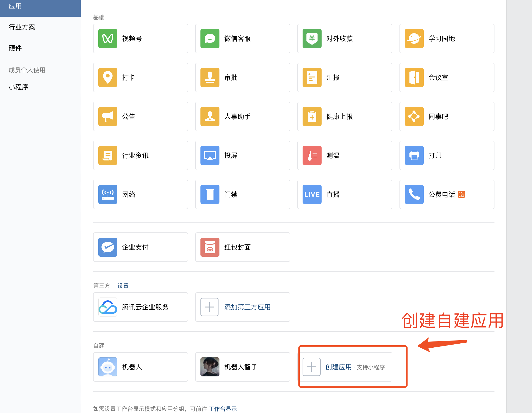The height and width of the screenshot is (413, 532).
Task: Go to 小程序 sidebar item
Action: point(19,87)
